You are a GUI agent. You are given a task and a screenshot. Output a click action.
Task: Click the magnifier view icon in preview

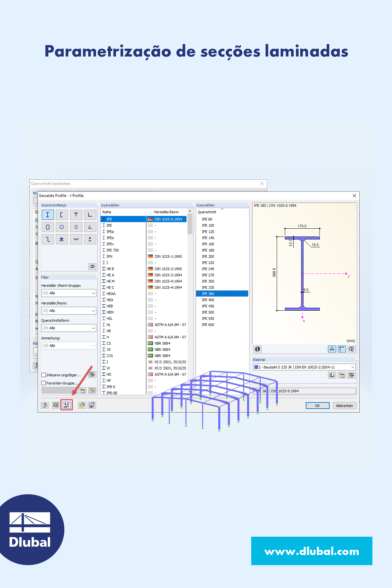pos(351,349)
